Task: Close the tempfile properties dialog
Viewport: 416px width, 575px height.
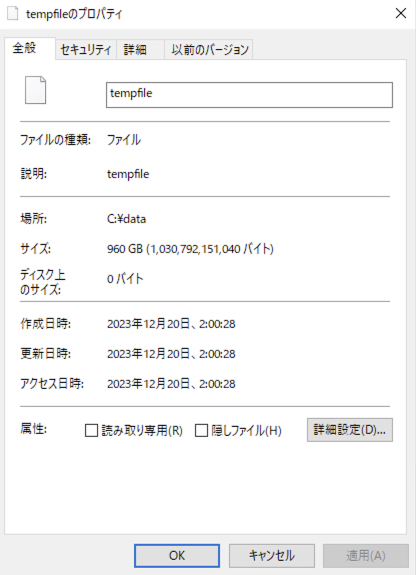Action: click(x=401, y=14)
